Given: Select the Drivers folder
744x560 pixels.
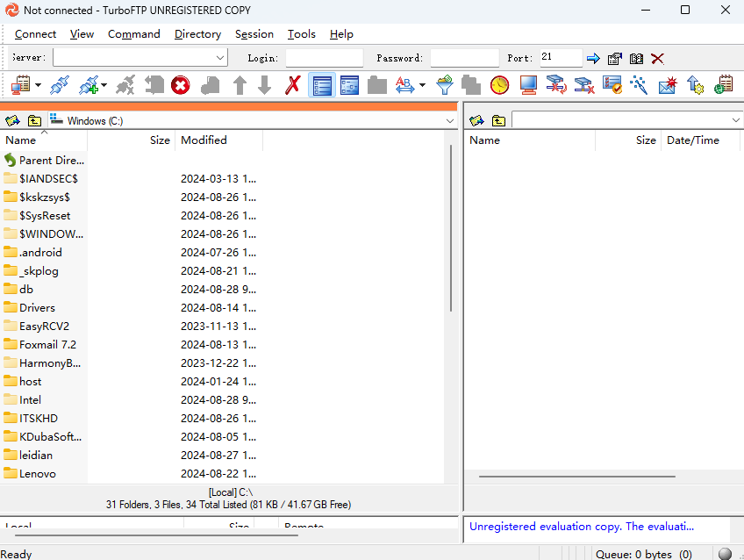Looking at the screenshot, I should (x=30, y=307).
